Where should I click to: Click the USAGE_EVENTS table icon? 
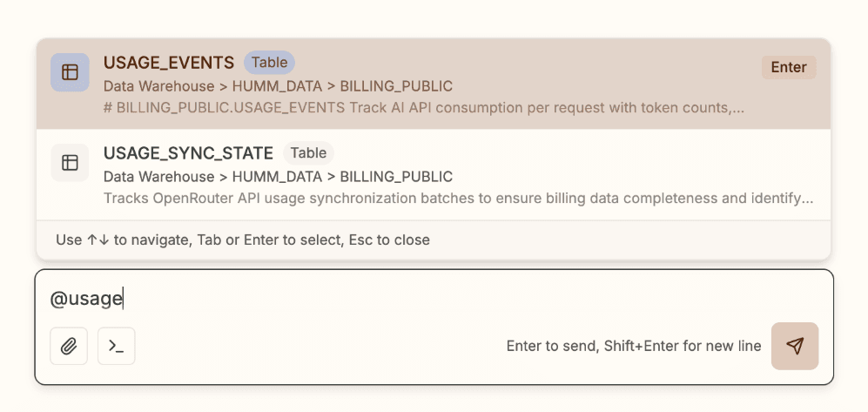click(x=70, y=72)
